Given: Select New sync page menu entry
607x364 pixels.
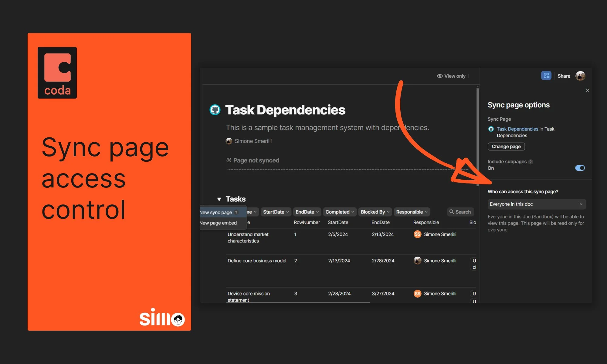Looking at the screenshot, I should coord(216,212).
